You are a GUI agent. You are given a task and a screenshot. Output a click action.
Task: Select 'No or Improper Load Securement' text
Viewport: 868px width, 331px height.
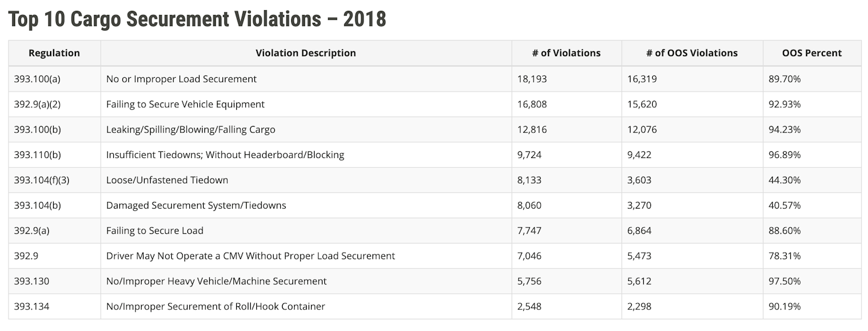181,79
